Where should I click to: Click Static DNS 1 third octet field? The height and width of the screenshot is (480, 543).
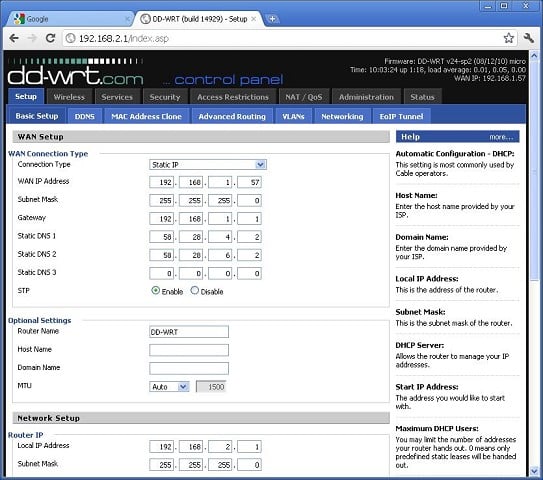[220, 237]
